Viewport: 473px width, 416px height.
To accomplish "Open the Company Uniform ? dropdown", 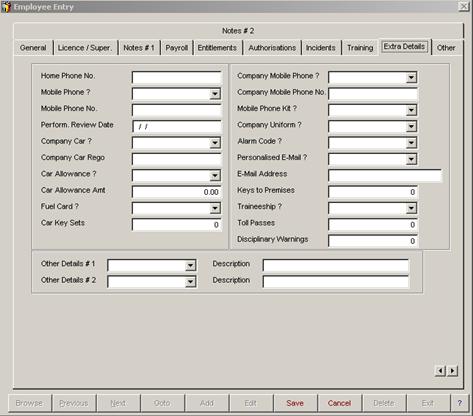I will pos(411,127).
